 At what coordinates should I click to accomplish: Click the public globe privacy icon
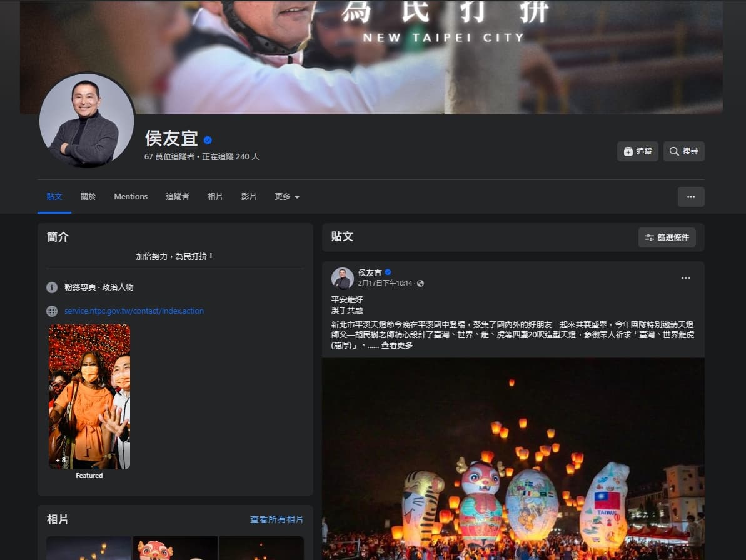[x=420, y=283]
